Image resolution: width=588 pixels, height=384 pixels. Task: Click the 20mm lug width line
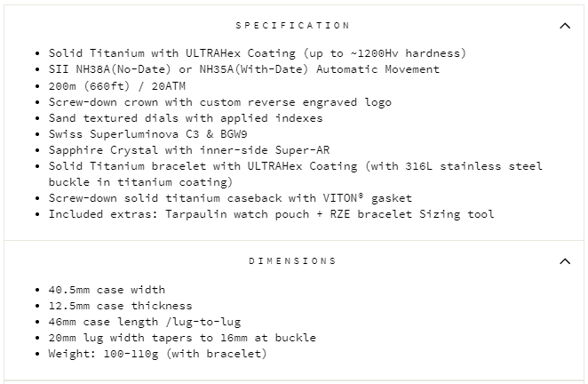pos(182,338)
